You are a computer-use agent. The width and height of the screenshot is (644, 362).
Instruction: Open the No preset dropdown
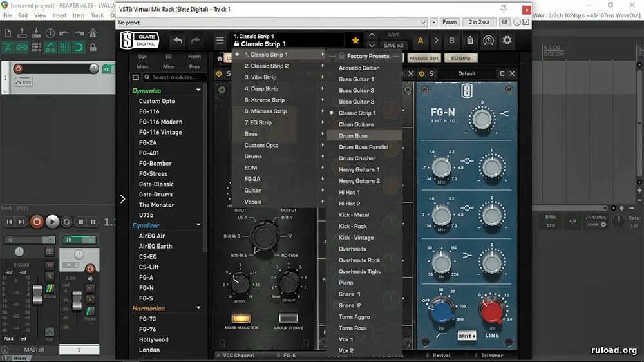(272, 22)
